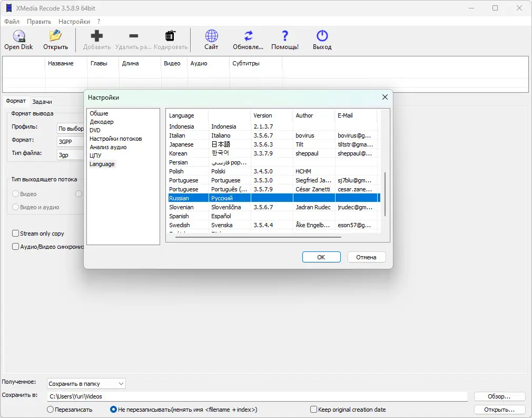Click the Open Disk toolbar icon
The height and width of the screenshot is (418, 532).
point(18,36)
